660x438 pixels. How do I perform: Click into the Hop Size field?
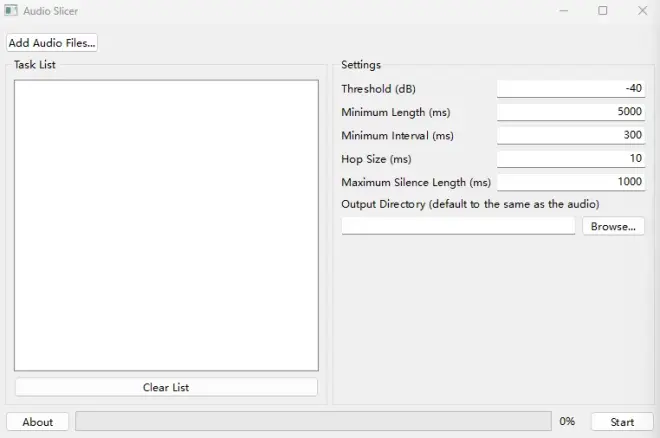[571, 159]
